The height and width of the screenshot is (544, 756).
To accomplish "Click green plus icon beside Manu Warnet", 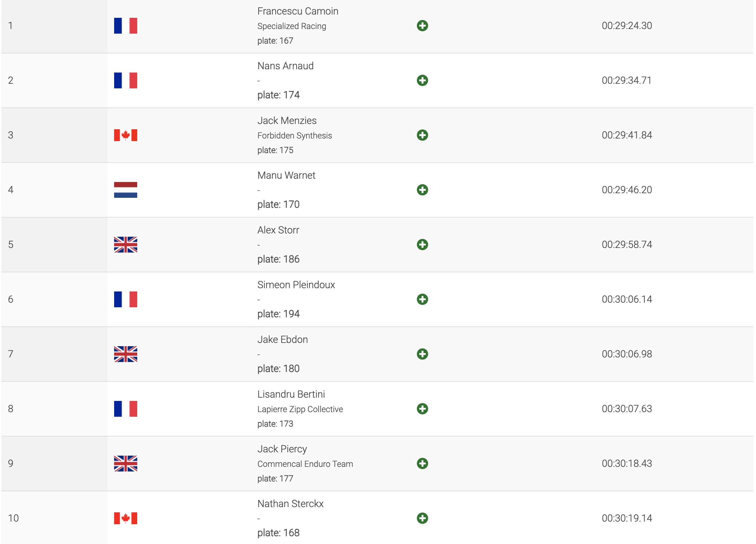I will [x=422, y=190].
